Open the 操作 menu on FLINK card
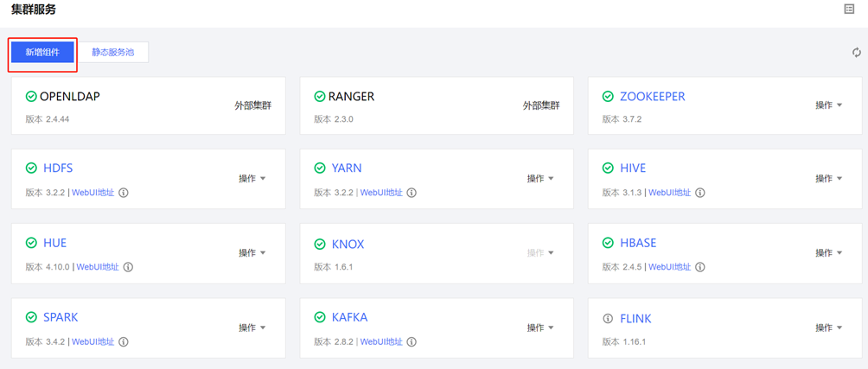Viewport: 868px width, 369px height. [828, 328]
